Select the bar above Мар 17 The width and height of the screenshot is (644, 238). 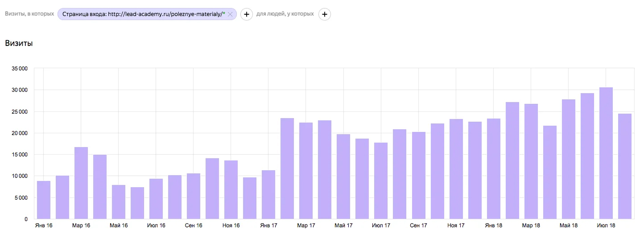tap(306, 171)
